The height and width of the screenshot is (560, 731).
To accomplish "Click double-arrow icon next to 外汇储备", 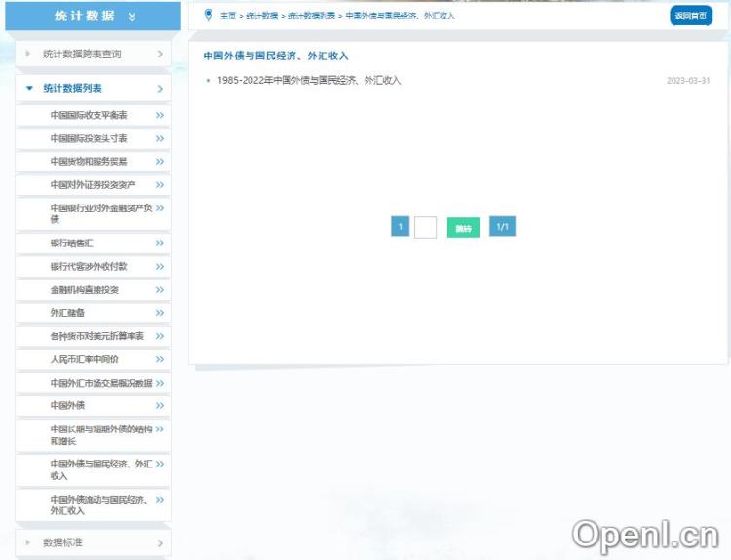I will (x=160, y=313).
